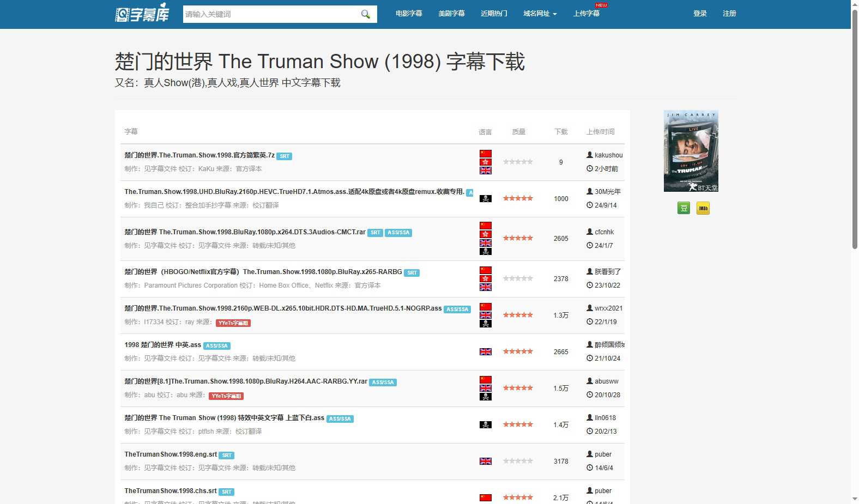
Task: Click Hong Kong flag in 官方简繁英.7z row
Action: (486, 162)
